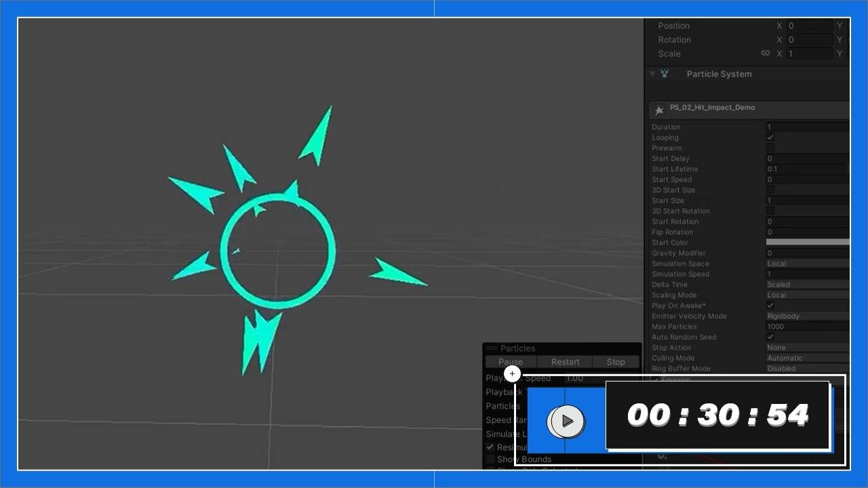
Task: Collapse the Particle System component foldout
Action: (x=652, y=74)
